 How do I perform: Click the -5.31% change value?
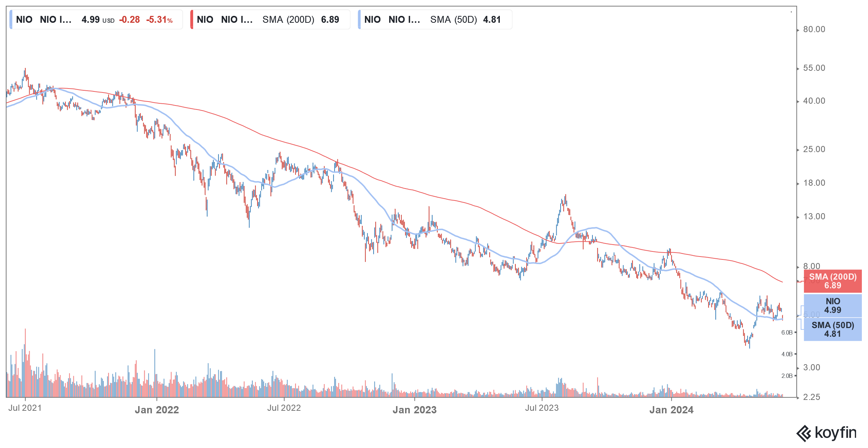(x=159, y=20)
